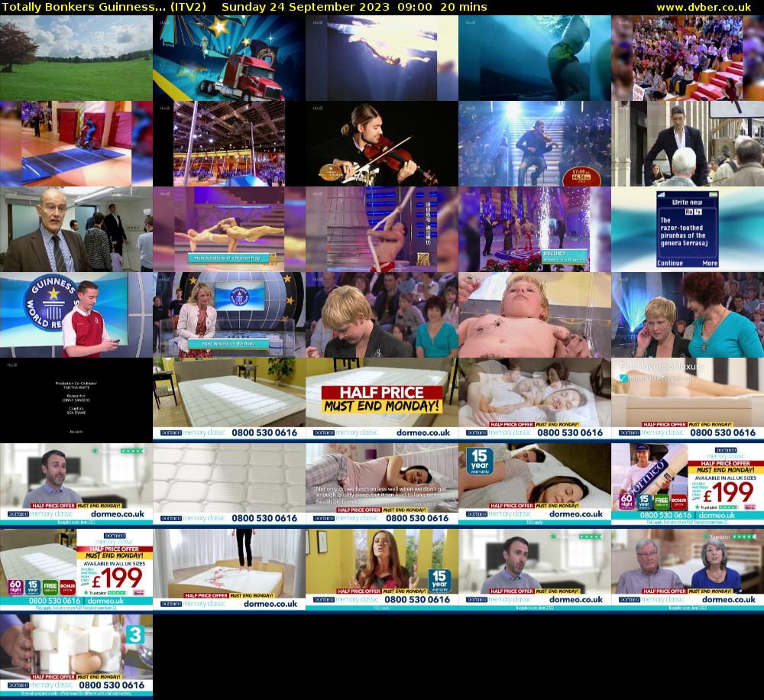The height and width of the screenshot is (700, 764).
Task: Open the close-up violinist thumbnail
Action: (382, 144)
